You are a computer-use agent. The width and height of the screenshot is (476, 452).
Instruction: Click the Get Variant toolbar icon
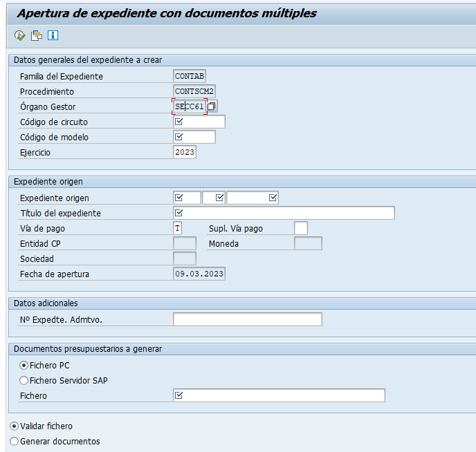(37, 35)
